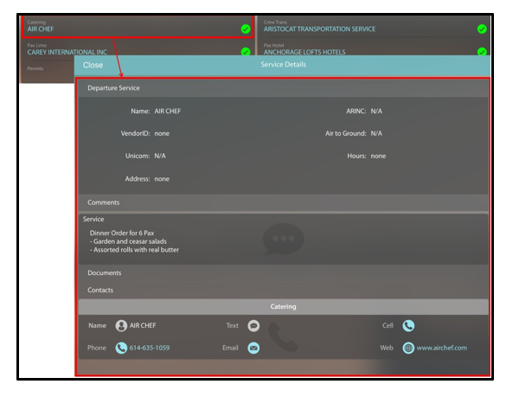Select the Departure Service header
This screenshot has width=532, height=397.
113,88
